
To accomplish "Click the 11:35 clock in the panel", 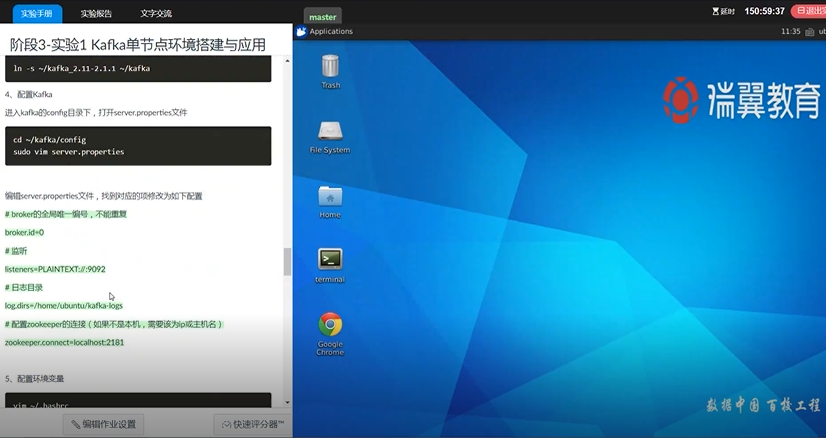I will tap(790, 31).
